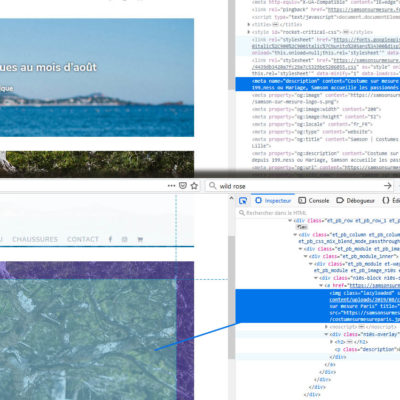Open the CHAUSSURES menu item

click(x=35, y=239)
